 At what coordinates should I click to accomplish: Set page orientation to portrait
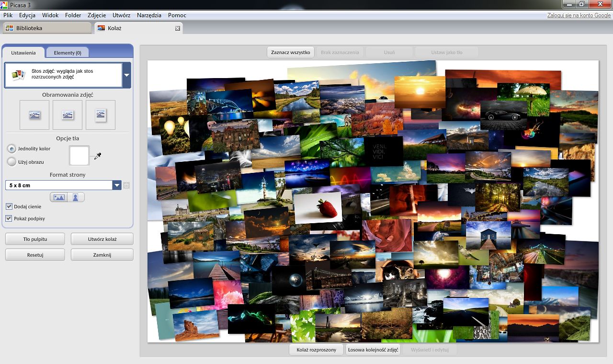coord(76,197)
